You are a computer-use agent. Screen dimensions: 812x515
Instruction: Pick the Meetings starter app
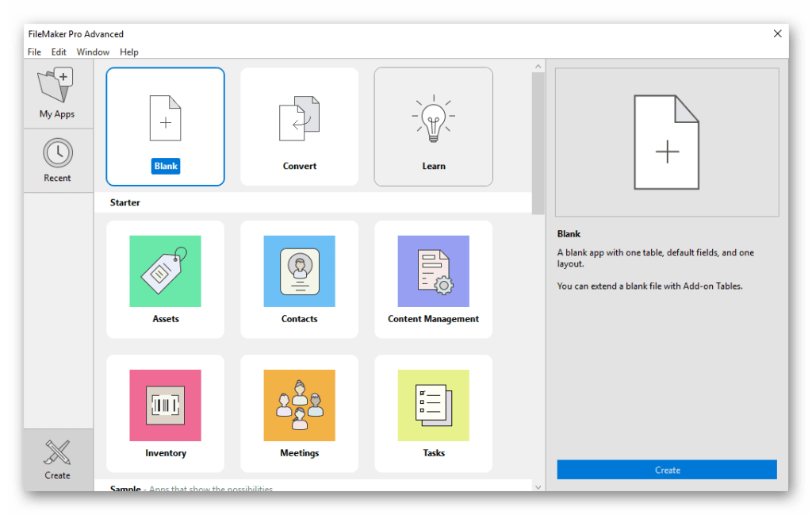299,413
